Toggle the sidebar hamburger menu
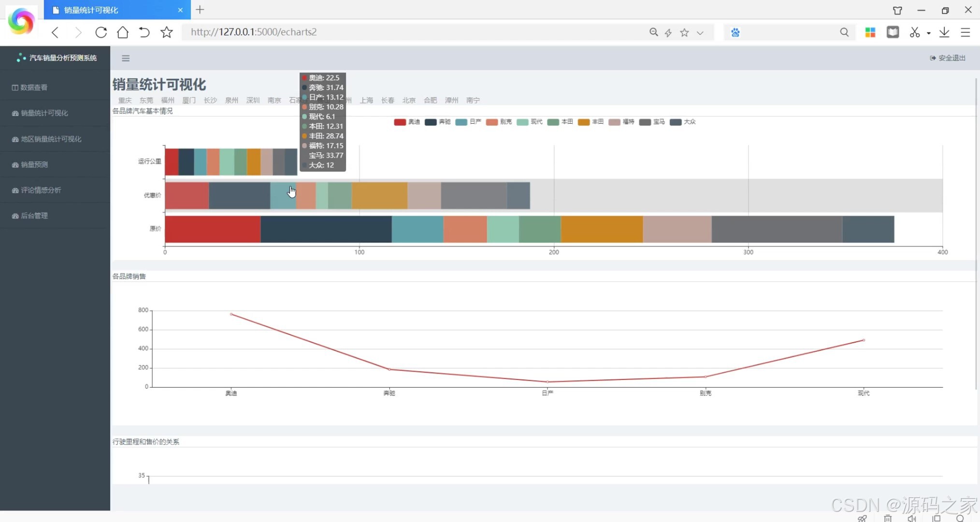The width and height of the screenshot is (980, 522). (x=126, y=58)
